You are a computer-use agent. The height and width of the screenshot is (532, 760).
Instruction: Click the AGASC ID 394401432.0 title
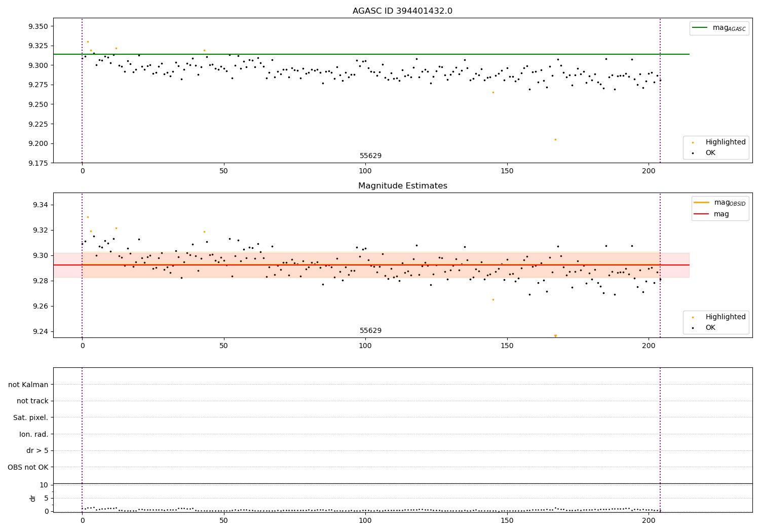click(x=402, y=11)
